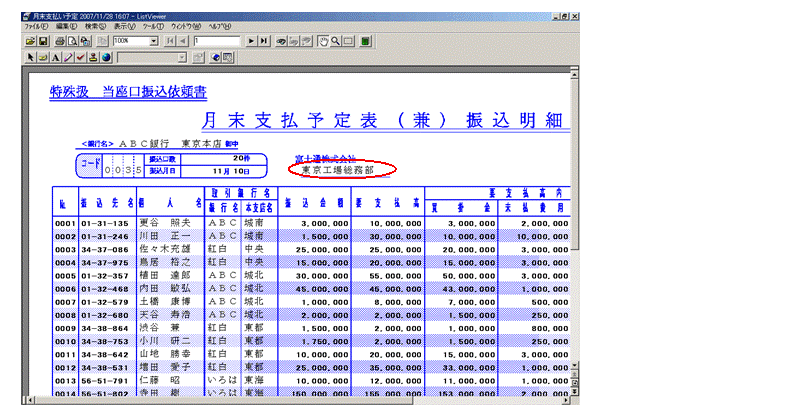Open print preview from toolbar
793x415 pixels.
[72, 41]
